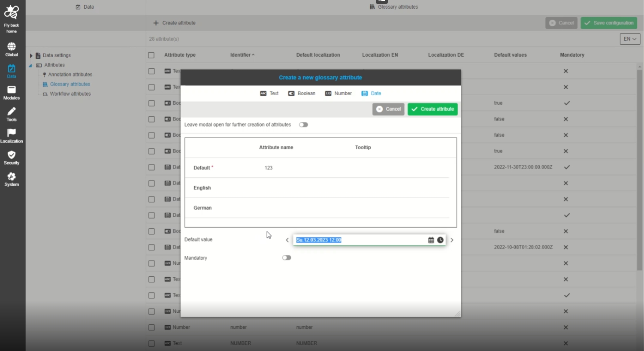
Task: Click the greyed Cancel button beside Save configuration
Action: (561, 23)
